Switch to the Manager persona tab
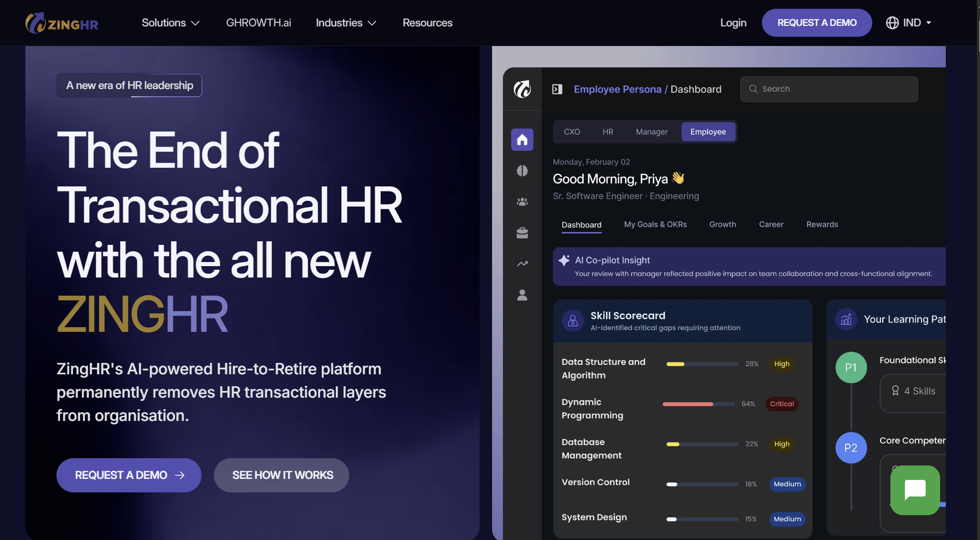 click(x=652, y=132)
